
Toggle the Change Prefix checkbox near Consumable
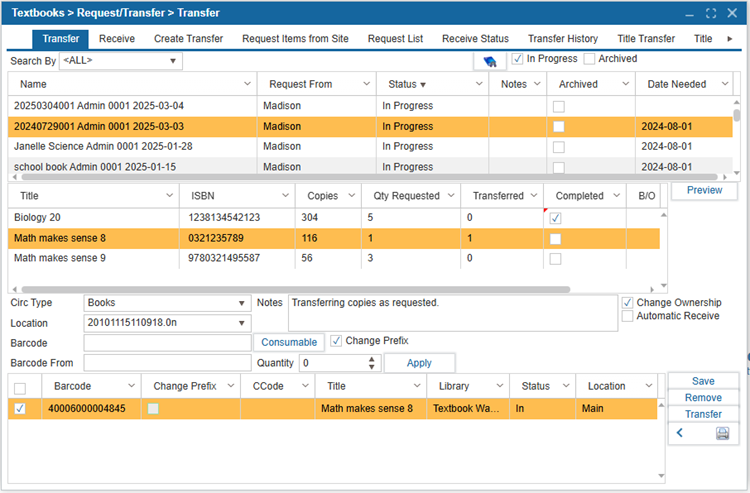pyautogui.click(x=336, y=341)
